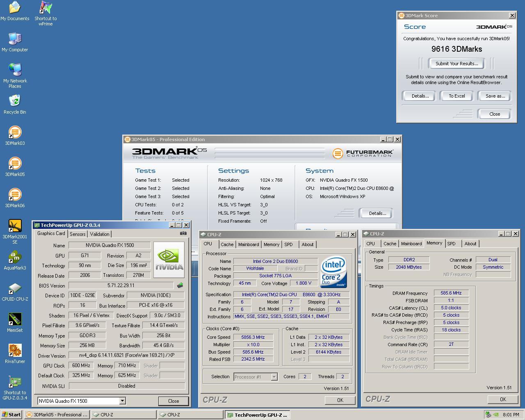Click Start button on taskbar
Viewport: 525px width, 420px height.
(11, 415)
